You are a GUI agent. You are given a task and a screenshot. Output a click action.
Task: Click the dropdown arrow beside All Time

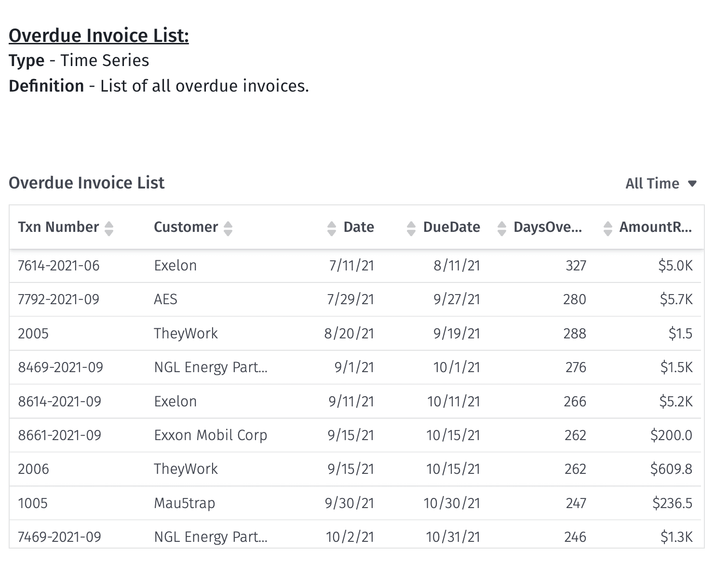[x=692, y=184]
